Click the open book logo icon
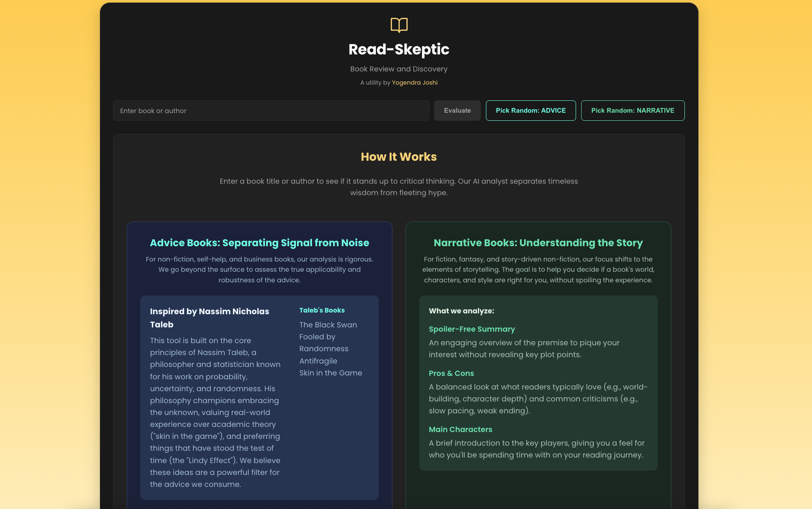 [399, 25]
